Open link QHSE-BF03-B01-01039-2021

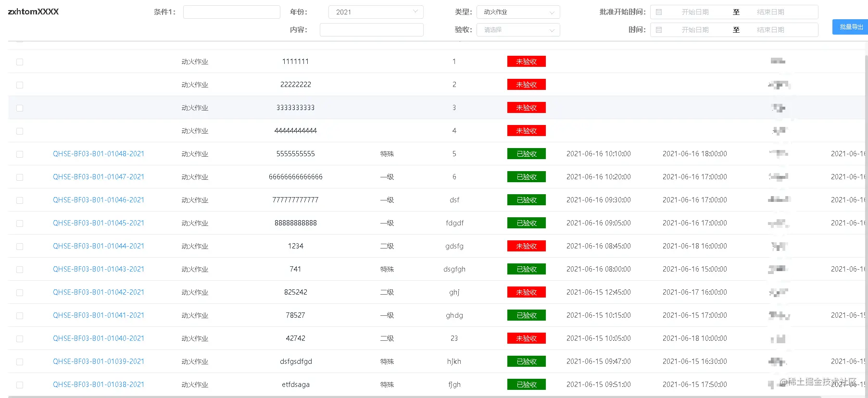click(99, 361)
